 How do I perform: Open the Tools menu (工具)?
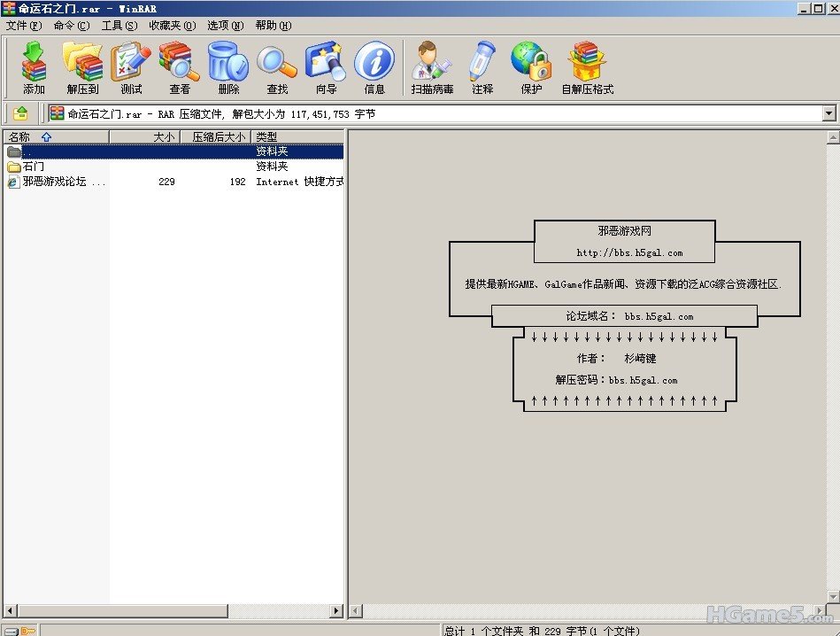(119, 25)
